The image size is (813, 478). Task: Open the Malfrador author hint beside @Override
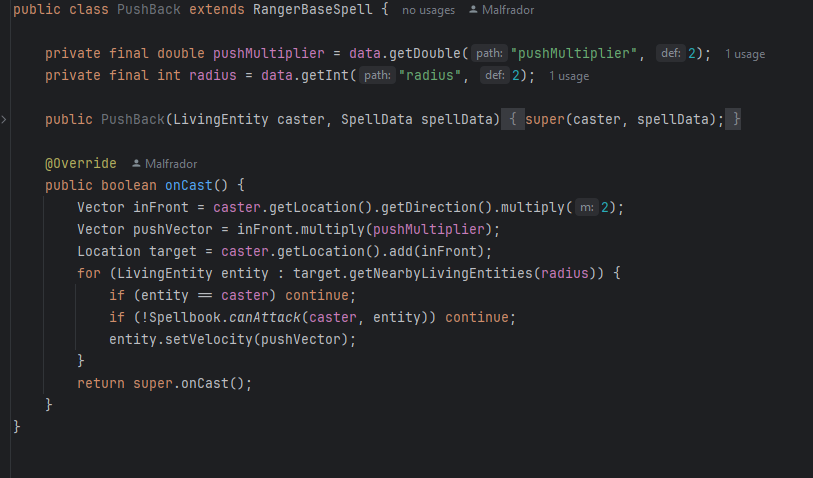point(171,164)
